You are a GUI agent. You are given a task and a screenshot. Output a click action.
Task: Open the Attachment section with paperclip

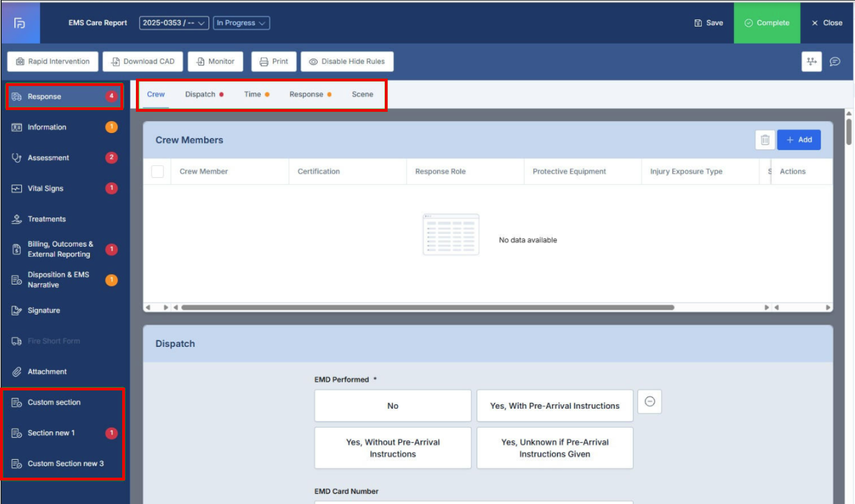click(x=47, y=372)
